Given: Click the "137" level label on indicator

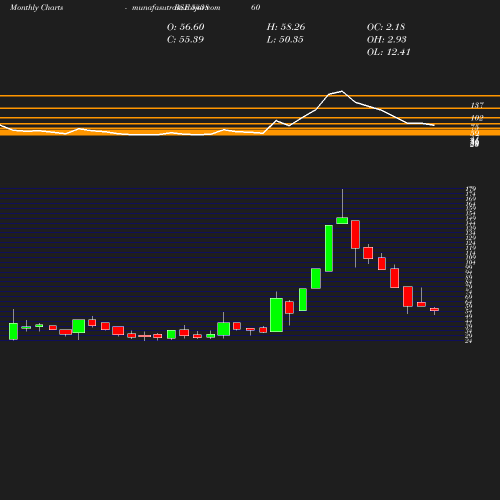Looking at the screenshot, I should pos(477,105).
